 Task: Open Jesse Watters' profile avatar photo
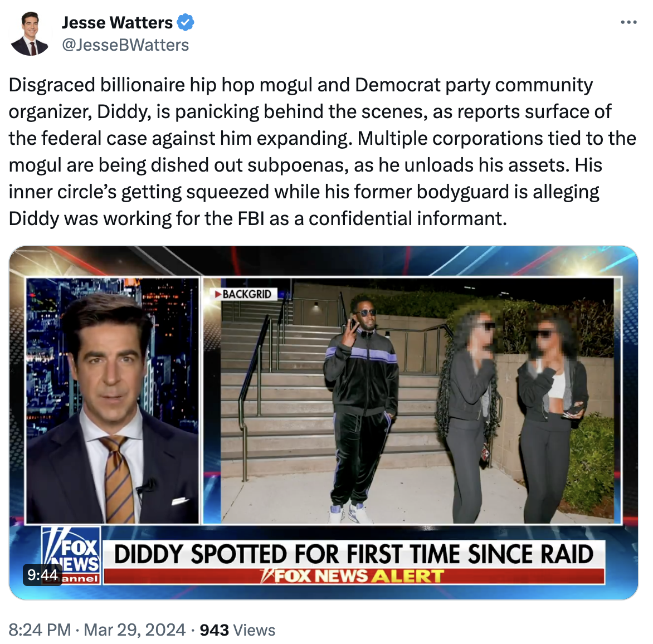pyautogui.click(x=30, y=34)
